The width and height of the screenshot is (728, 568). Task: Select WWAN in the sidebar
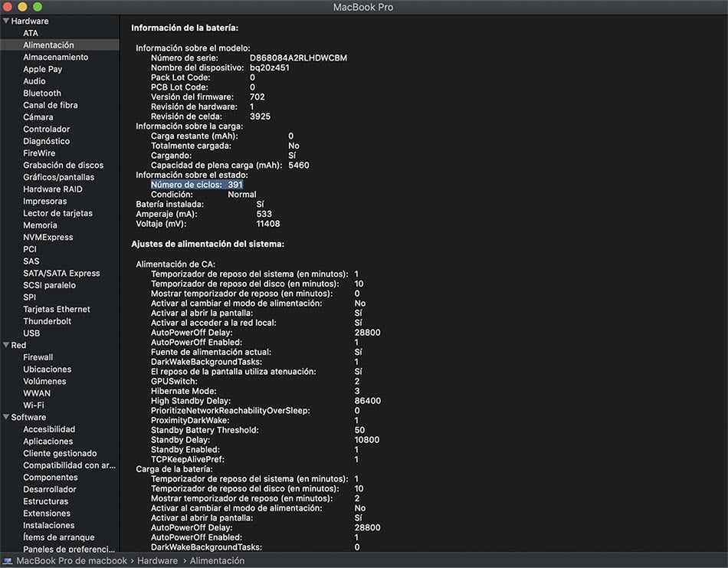point(37,393)
